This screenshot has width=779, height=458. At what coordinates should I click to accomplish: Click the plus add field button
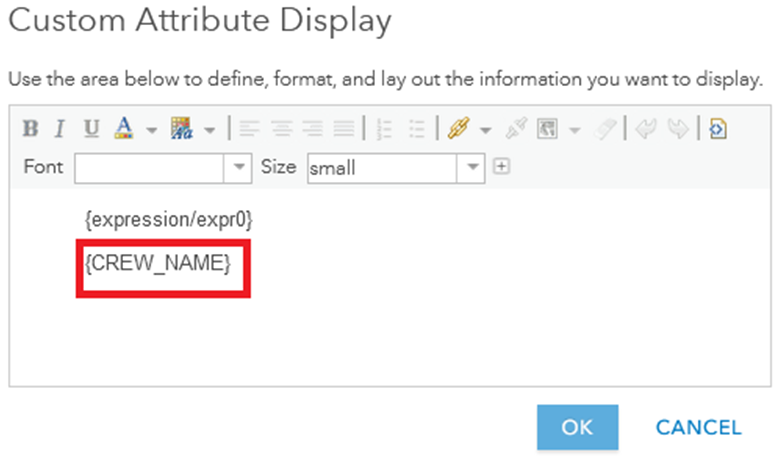(501, 166)
